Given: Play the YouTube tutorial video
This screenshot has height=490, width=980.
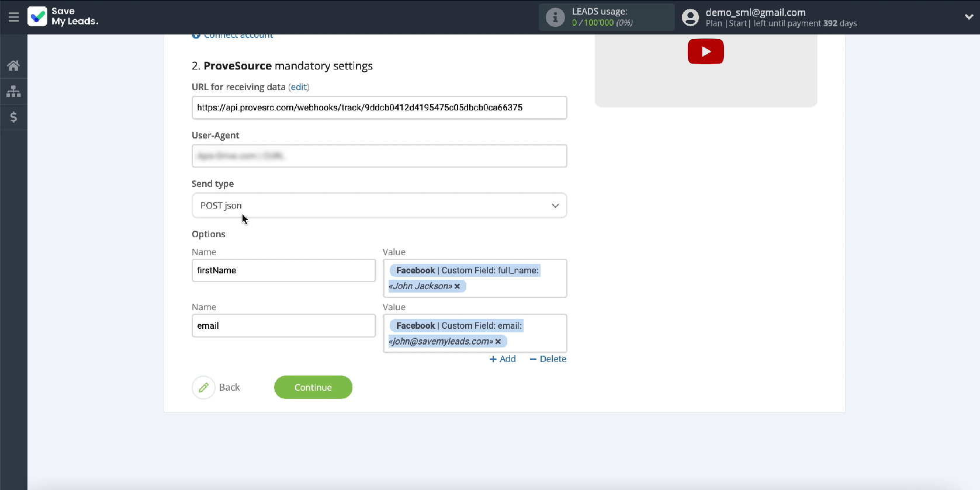Looking at the screenshot, I should 705,51.
